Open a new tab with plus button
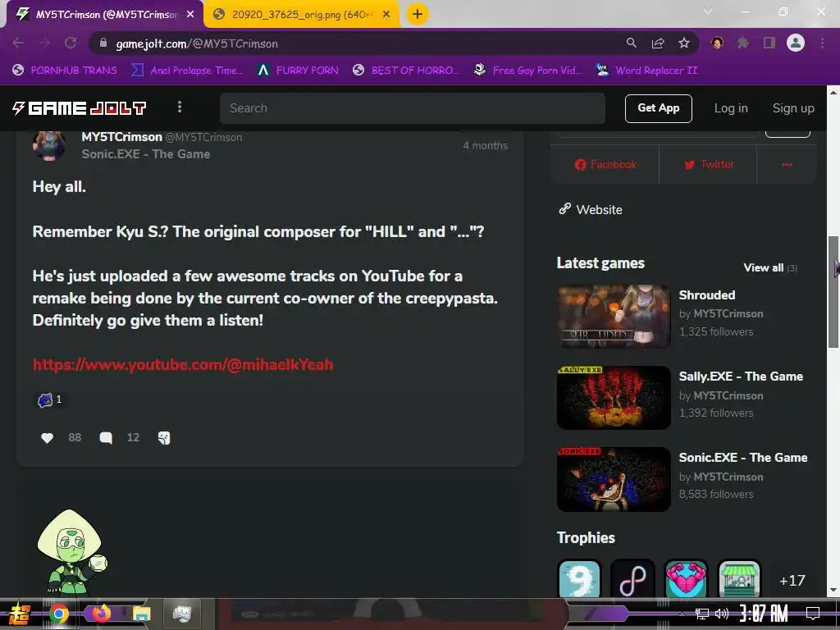The height and width of the screenshot is (630, 840). [x=418, y=15]
